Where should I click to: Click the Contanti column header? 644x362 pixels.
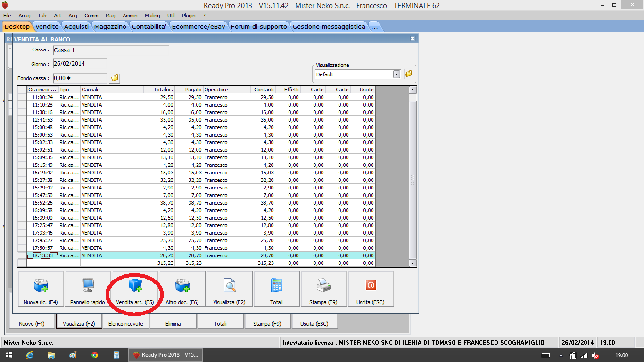click(x=263, y=90)
